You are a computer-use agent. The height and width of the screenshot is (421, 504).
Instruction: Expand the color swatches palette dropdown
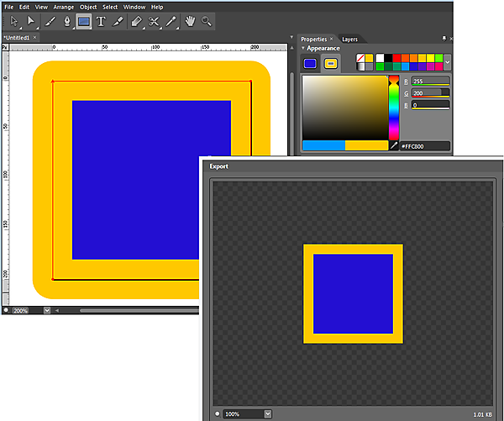pyautogui.click(x=448, y=62)
